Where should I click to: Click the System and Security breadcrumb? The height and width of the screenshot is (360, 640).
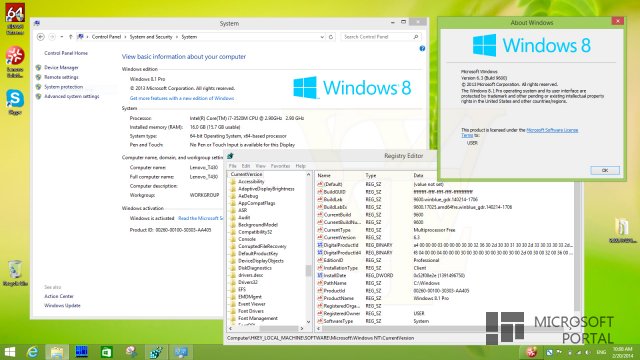[x=151, y=37]
